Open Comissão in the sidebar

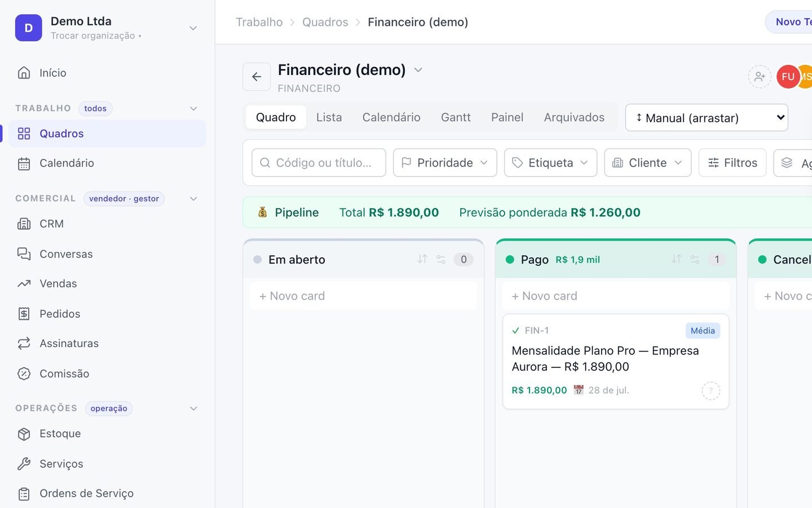[x=107, y=374]
